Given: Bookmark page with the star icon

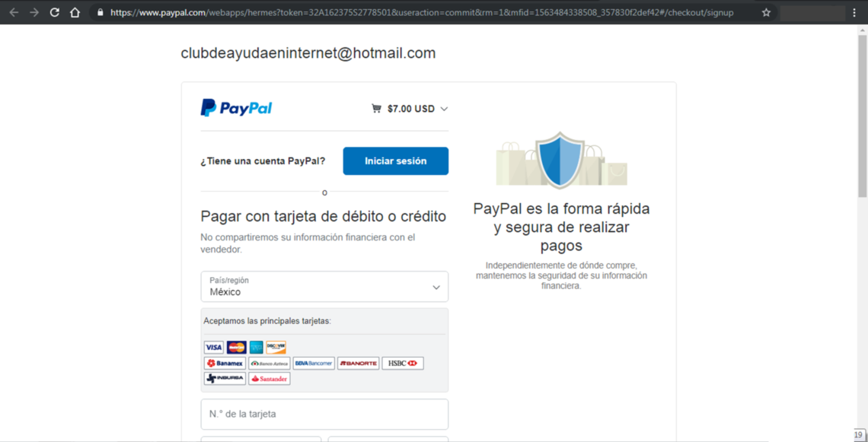Looking at the screenshot, I should pos(766,12).
